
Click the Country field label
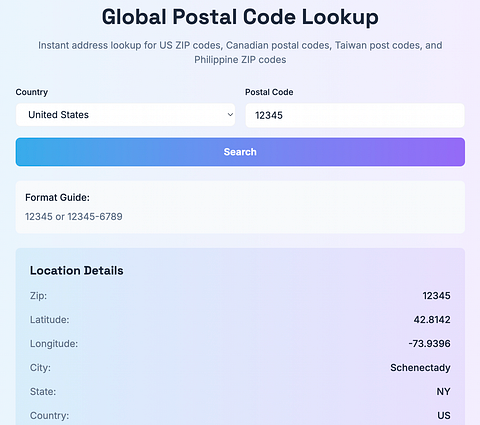[x=32, y=92]
